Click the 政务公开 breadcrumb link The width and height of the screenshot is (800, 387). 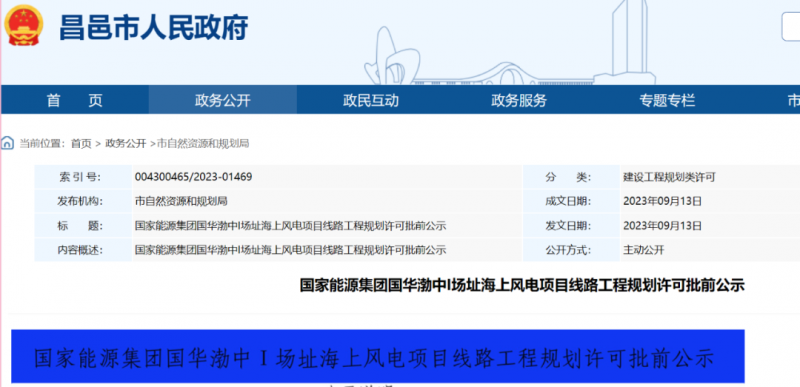coord(126,144)
